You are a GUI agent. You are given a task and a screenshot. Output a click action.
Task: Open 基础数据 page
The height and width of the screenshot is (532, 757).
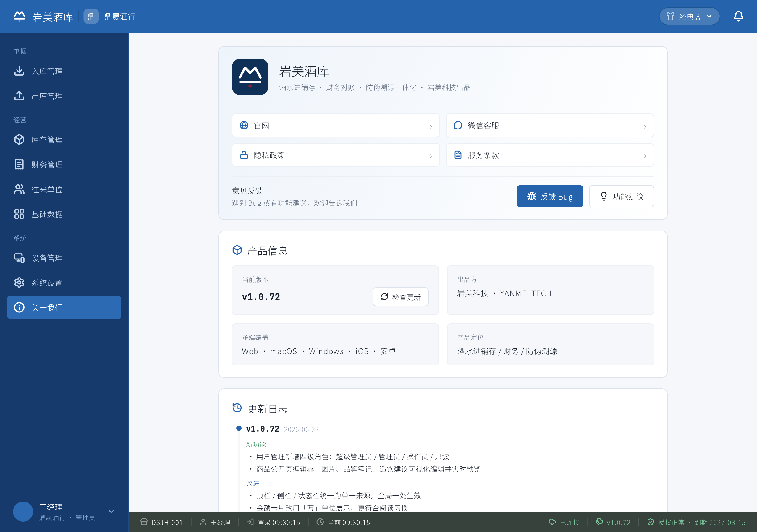[64, 214]
